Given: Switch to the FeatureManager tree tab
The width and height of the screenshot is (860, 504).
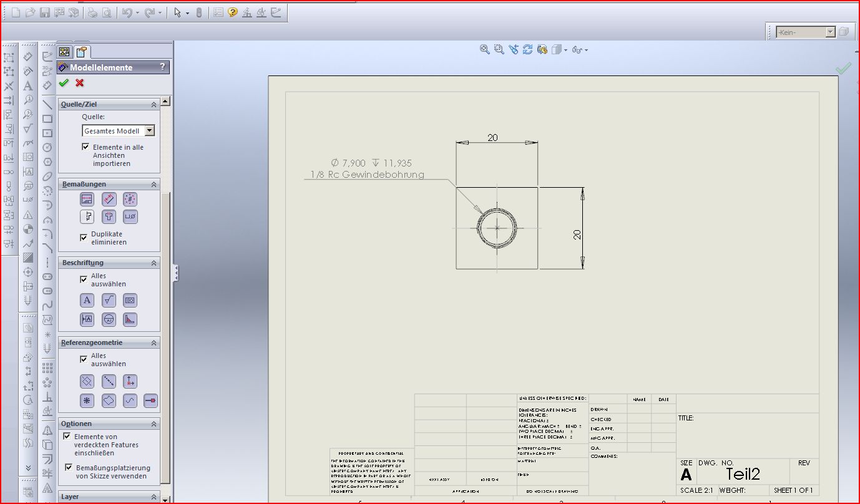Looking at the screenshot, I should tap(64, 52).
